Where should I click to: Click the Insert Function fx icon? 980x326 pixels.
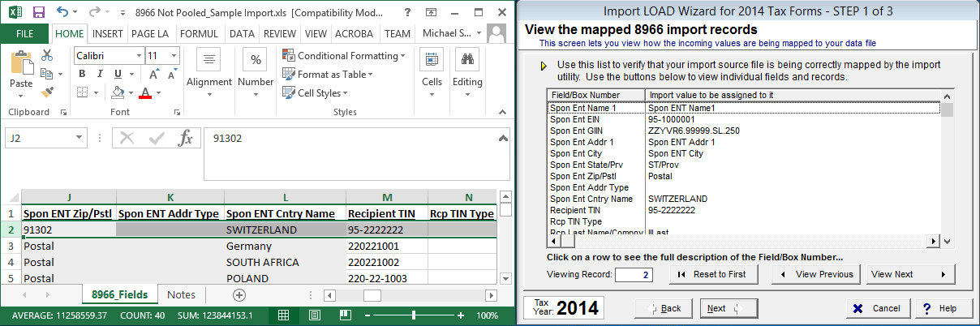[186, 138]
